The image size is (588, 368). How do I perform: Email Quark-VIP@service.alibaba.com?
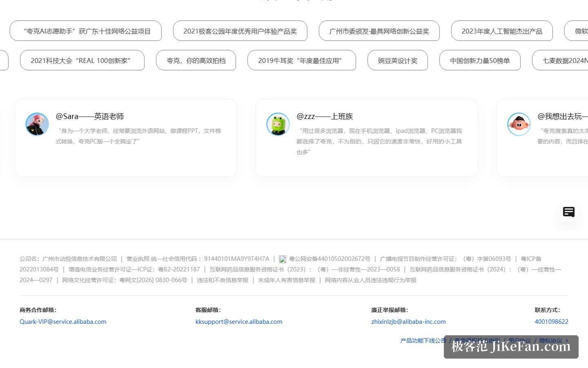click(63, 322)
